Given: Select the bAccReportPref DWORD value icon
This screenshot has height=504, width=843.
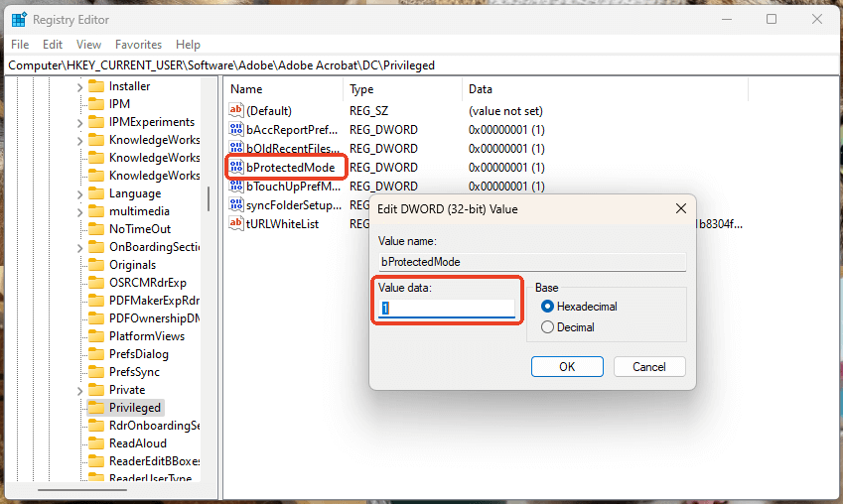Looking at the screenshot, I should coord(236,129).
